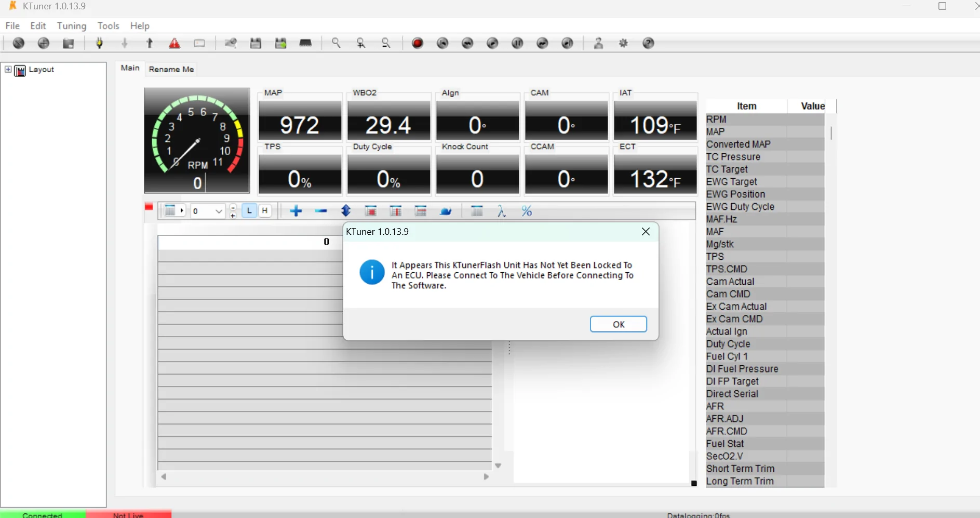Click the lambda icon in the table toolbar
Screen dimensions: 980x518
[x=502, y=211]
